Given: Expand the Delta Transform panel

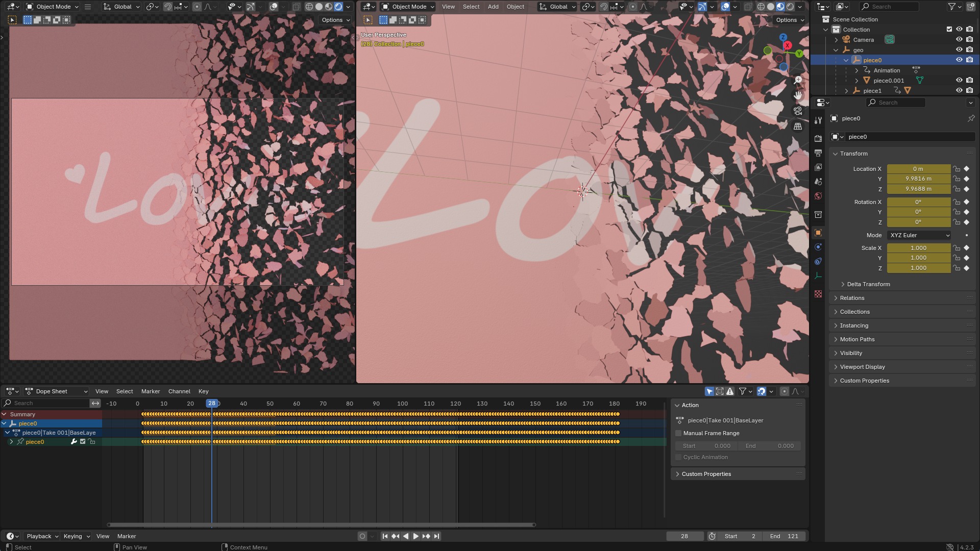Looking at the screenshot, I should [868, 284].
